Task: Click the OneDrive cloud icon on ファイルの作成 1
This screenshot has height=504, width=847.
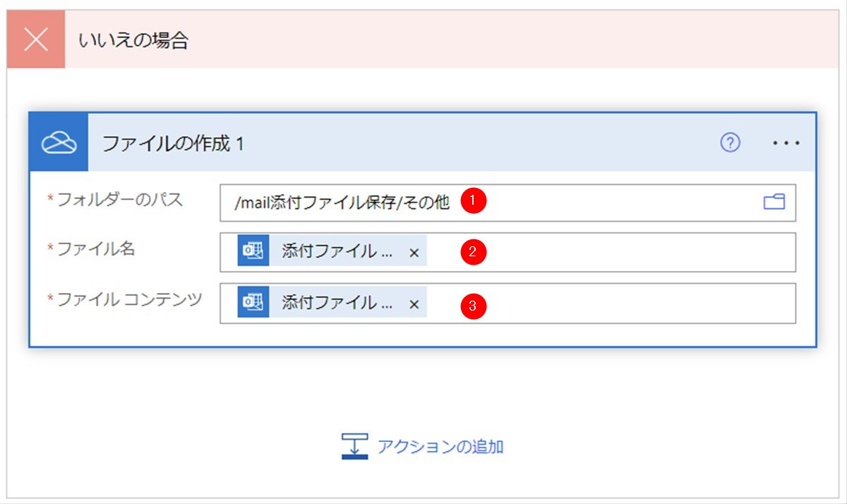Action: 59,143
